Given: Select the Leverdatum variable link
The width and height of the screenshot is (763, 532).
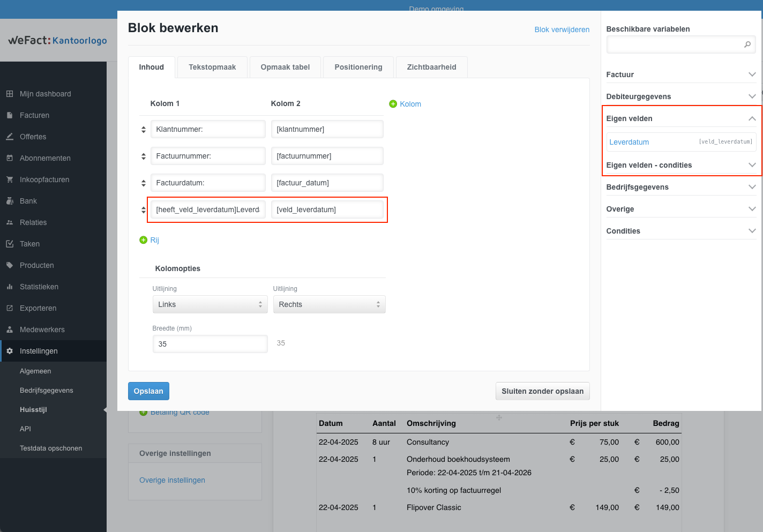Looking at the screenshot, I should (x=629, y=142).
